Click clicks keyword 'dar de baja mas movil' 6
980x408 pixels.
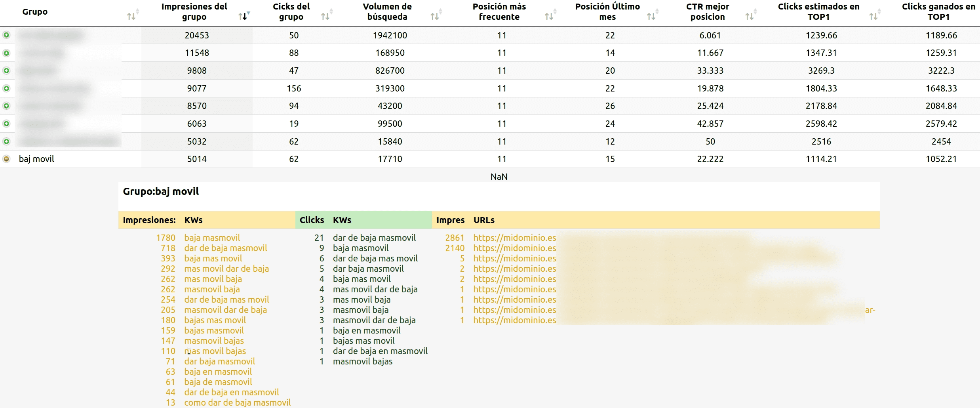coord(375,258)
